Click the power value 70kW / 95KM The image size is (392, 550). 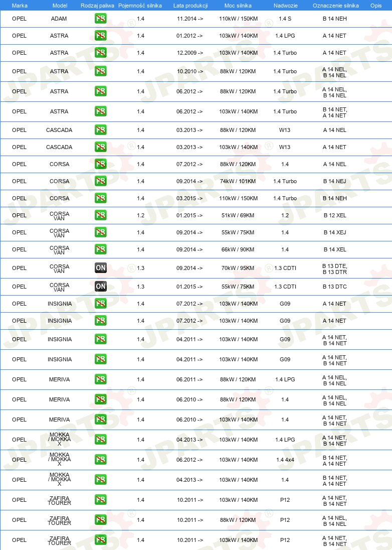click(x=238, y=268)
